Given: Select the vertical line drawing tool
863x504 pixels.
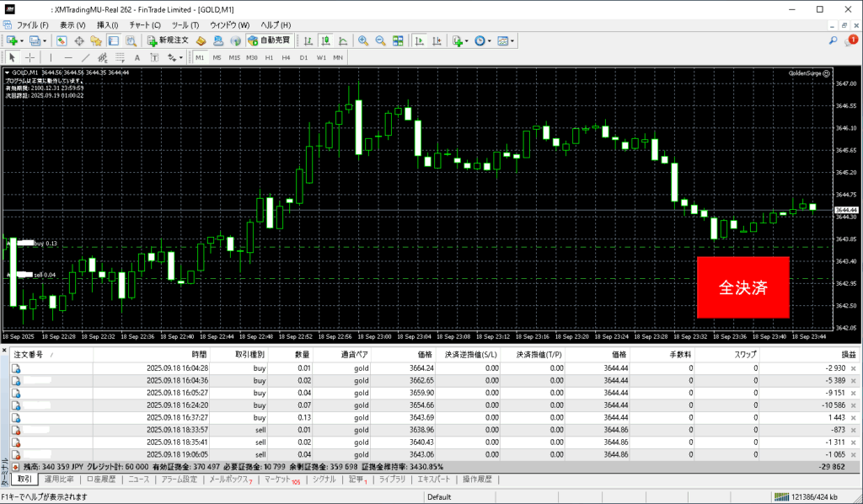Looking at the screenshot, I should (x=51, y=57).
